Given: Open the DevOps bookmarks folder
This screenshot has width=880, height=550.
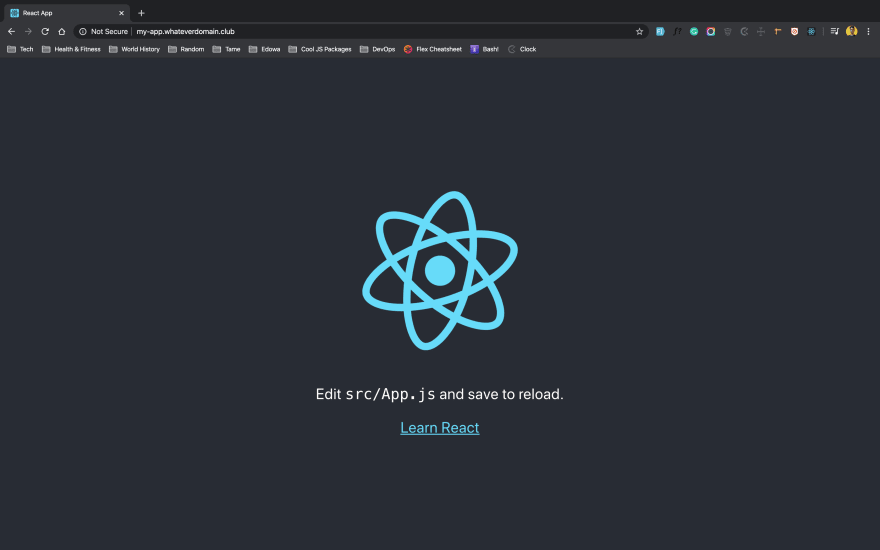Looking at the screenshot, I should [378, 49].
